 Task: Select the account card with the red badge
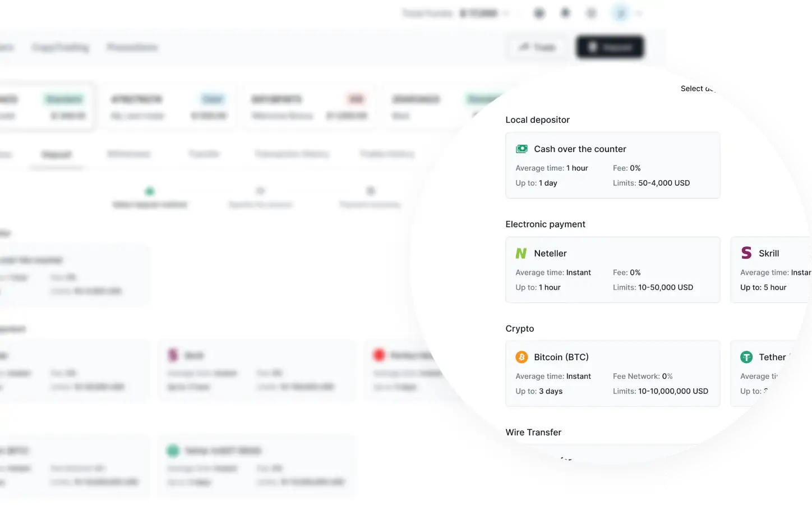309,107
